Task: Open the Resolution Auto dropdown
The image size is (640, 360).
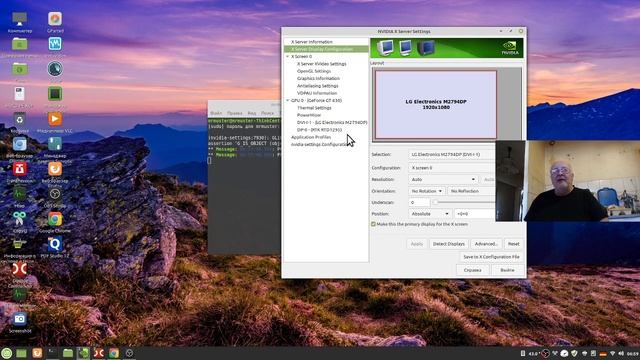Action: (x=443, y=180)
